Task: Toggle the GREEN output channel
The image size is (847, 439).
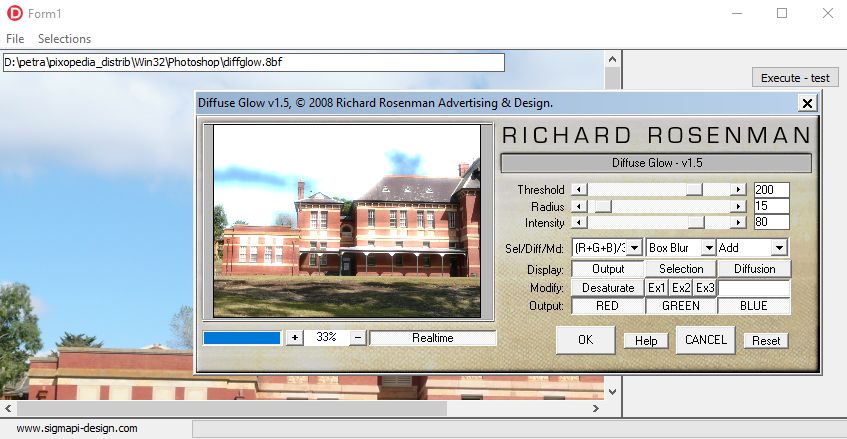Action: pos(681,306)
